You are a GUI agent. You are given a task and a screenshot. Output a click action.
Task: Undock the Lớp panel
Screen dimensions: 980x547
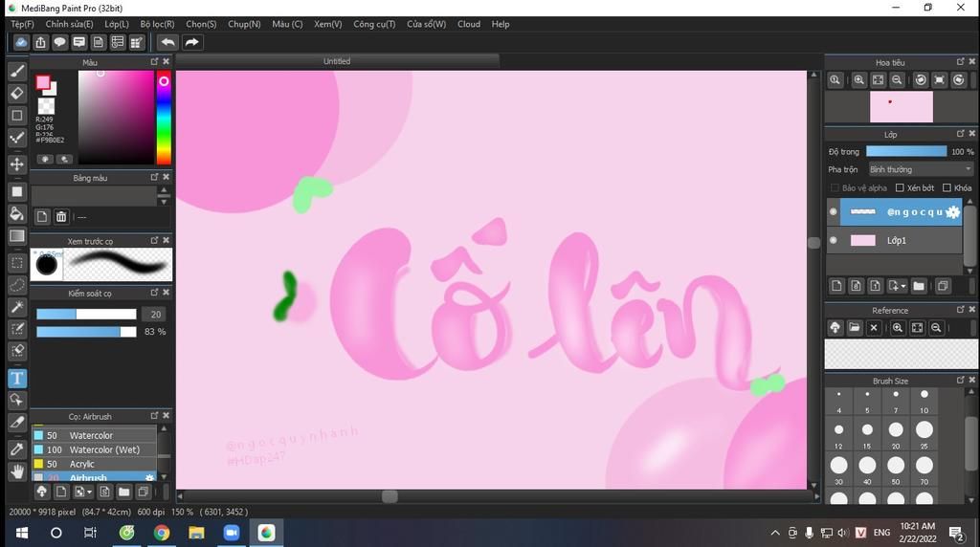pyautogui.click(x=961, y=133)
